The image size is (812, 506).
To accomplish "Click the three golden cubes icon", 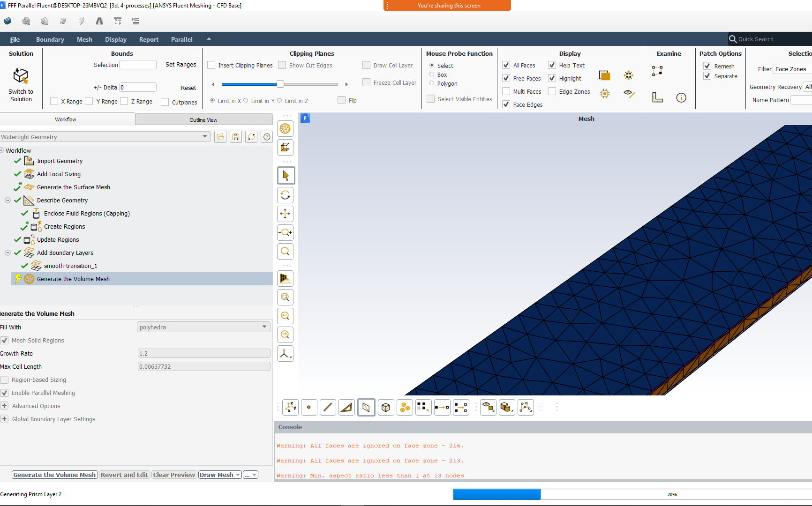I will click(x=405, y=407).
